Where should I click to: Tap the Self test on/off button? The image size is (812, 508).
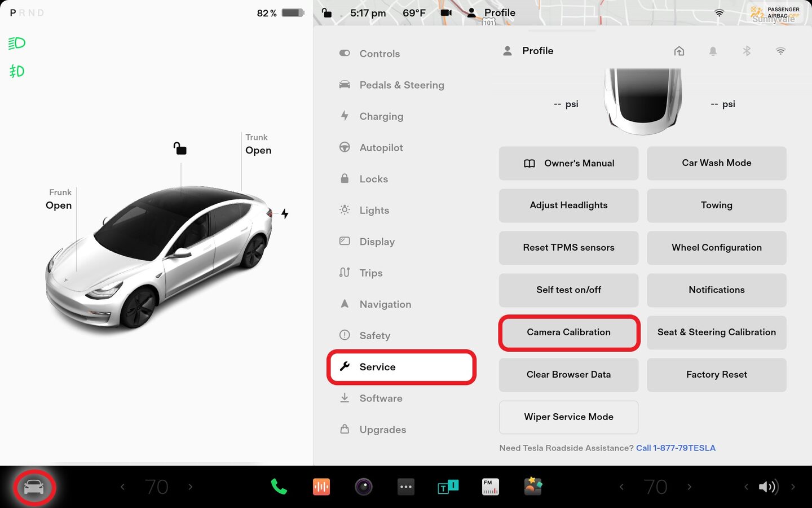point(568,290)
